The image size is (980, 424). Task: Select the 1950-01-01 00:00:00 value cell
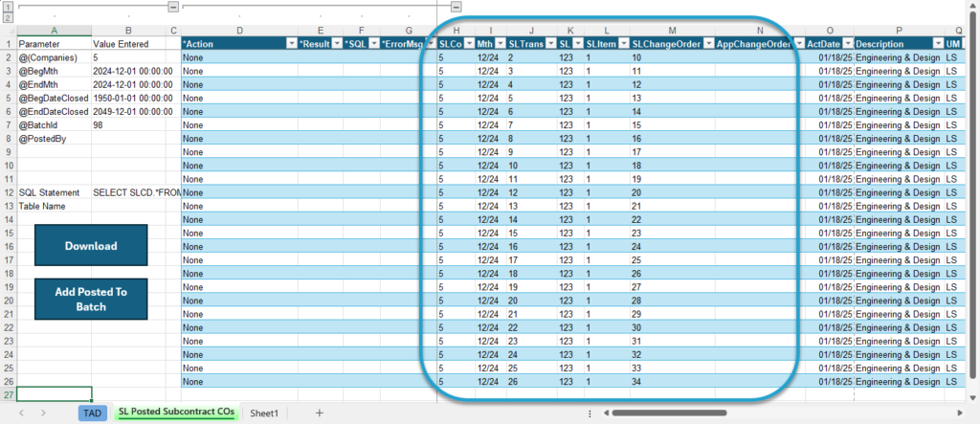(129, 98)
